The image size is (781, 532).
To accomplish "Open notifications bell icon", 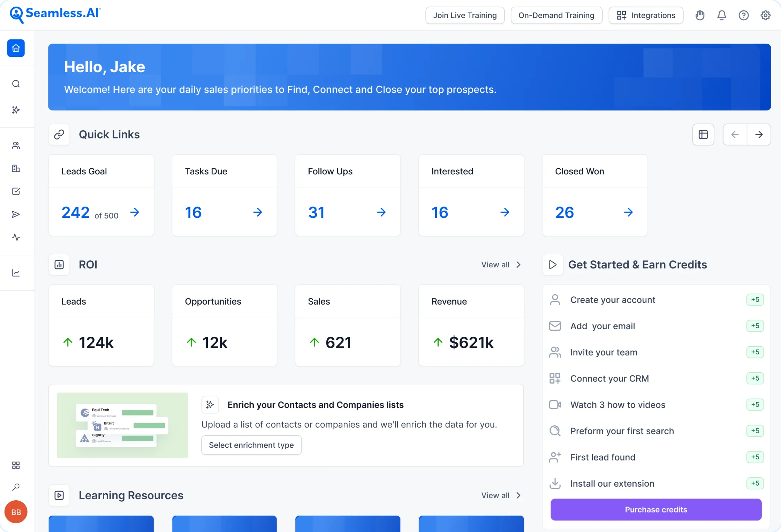I will click(722, 15).
